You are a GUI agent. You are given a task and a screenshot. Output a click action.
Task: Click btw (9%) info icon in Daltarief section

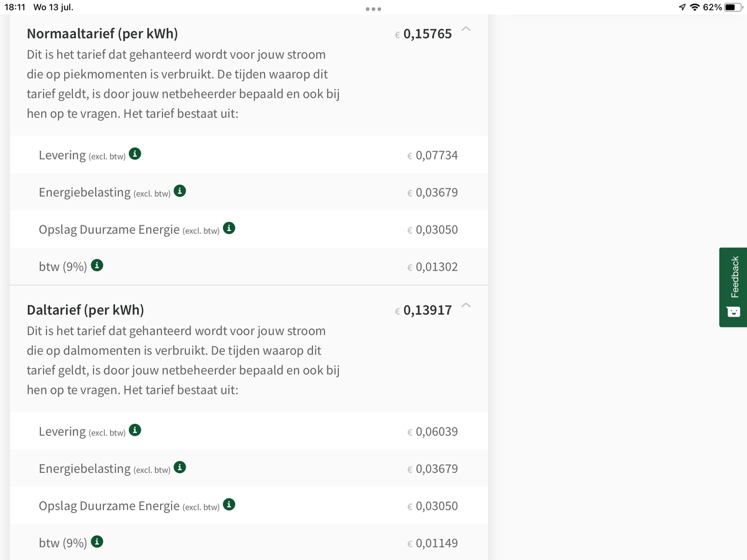97,542
